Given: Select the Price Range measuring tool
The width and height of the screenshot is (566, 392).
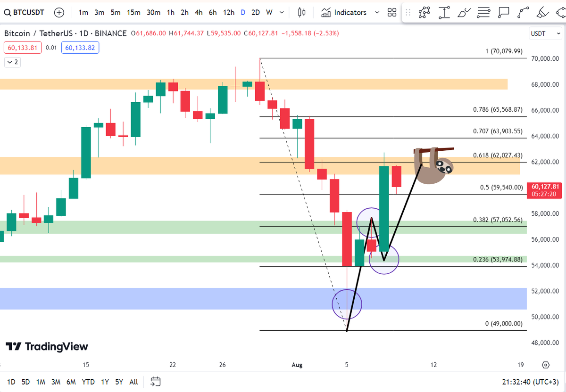Looking at the screenshot, I should pyautogui.click(x=444, y=13).
